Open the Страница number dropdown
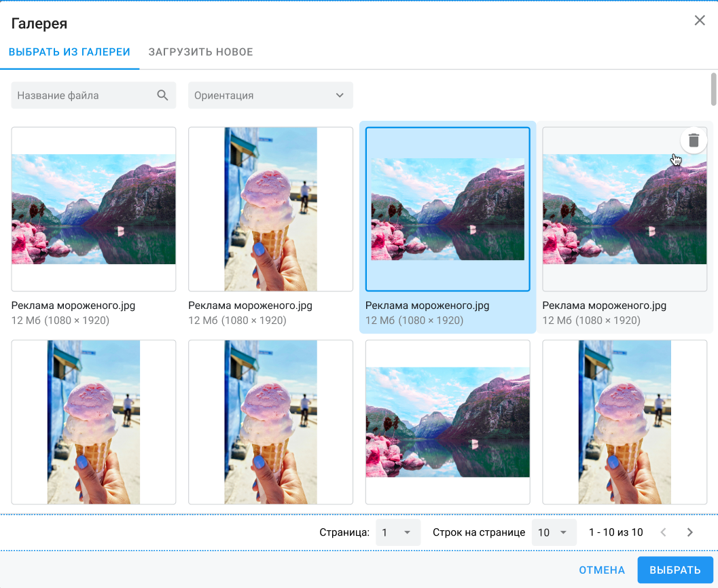Screen dimensions: 718x588 [397, 532]
